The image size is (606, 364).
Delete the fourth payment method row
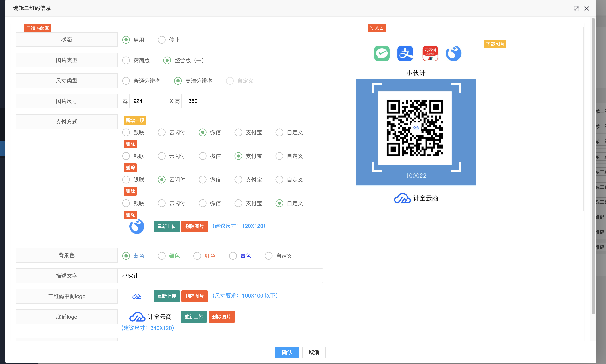(x=130, y=215)
